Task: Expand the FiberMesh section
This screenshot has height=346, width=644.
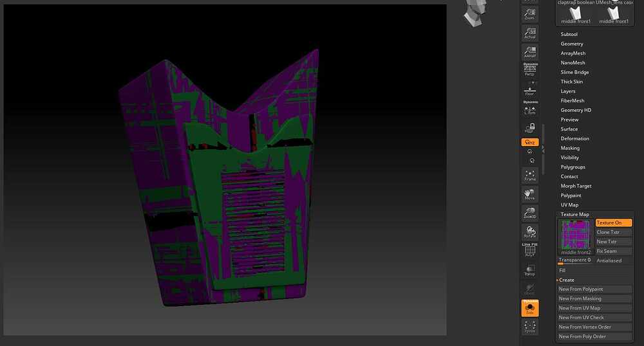Action: coord(572,100)
